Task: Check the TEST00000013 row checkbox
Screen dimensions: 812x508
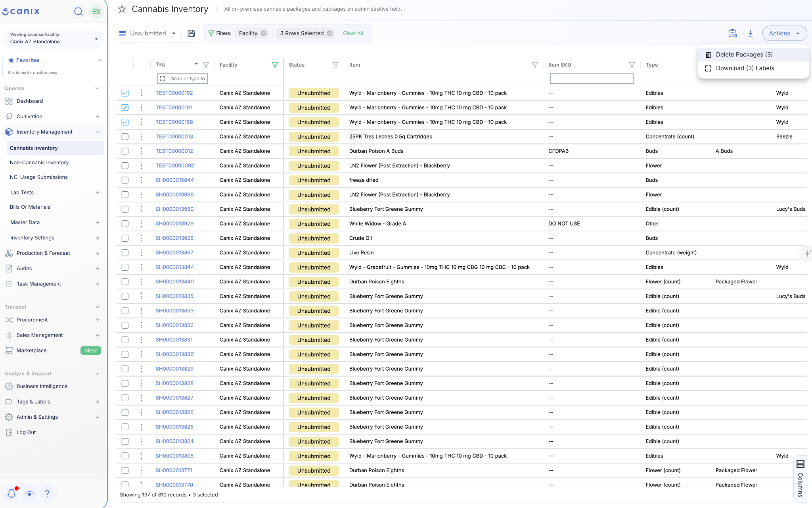Action: tap(125, 137)
